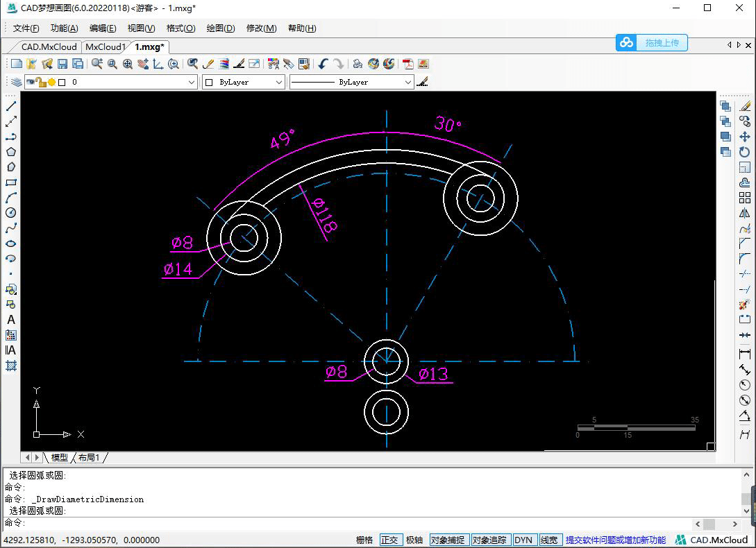This screenshot has height=548, width=756.
Task: Select the Circle drawing tool
Action: click(10, 213)
